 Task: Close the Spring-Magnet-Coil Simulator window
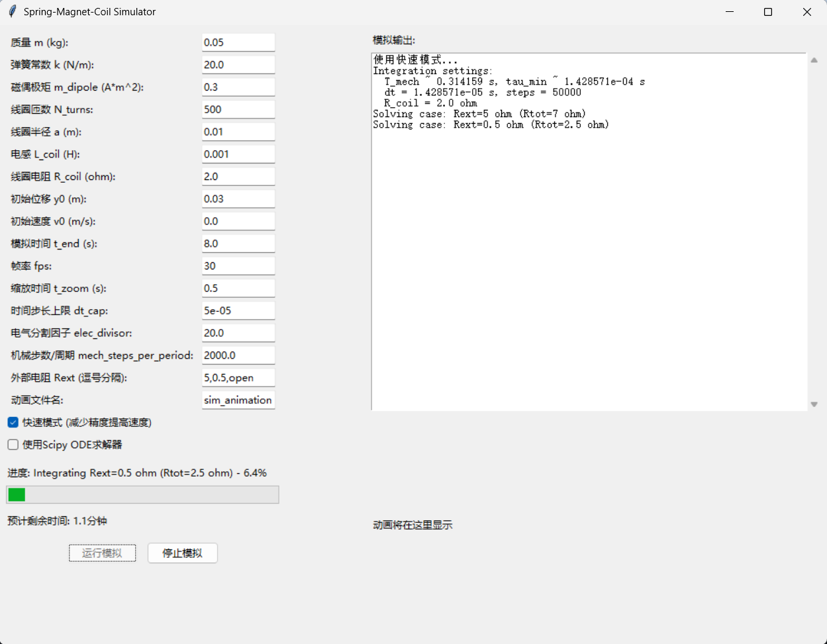coord(807,12)
